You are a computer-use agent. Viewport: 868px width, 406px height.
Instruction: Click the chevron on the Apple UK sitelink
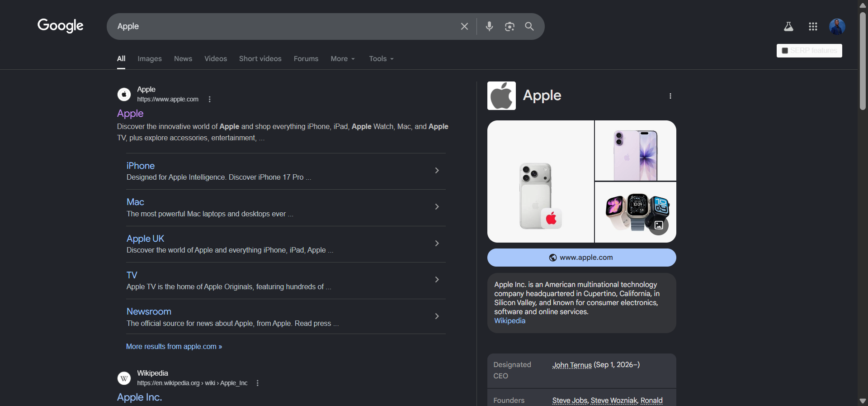coord(437,244)
